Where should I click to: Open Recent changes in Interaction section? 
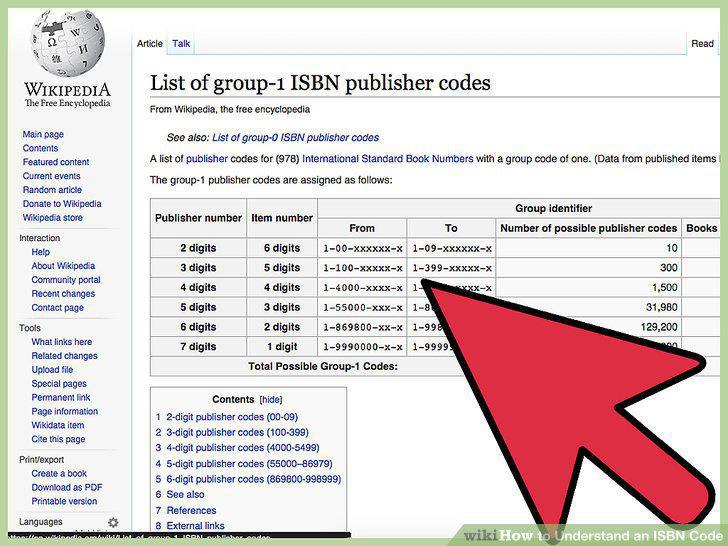63,294
